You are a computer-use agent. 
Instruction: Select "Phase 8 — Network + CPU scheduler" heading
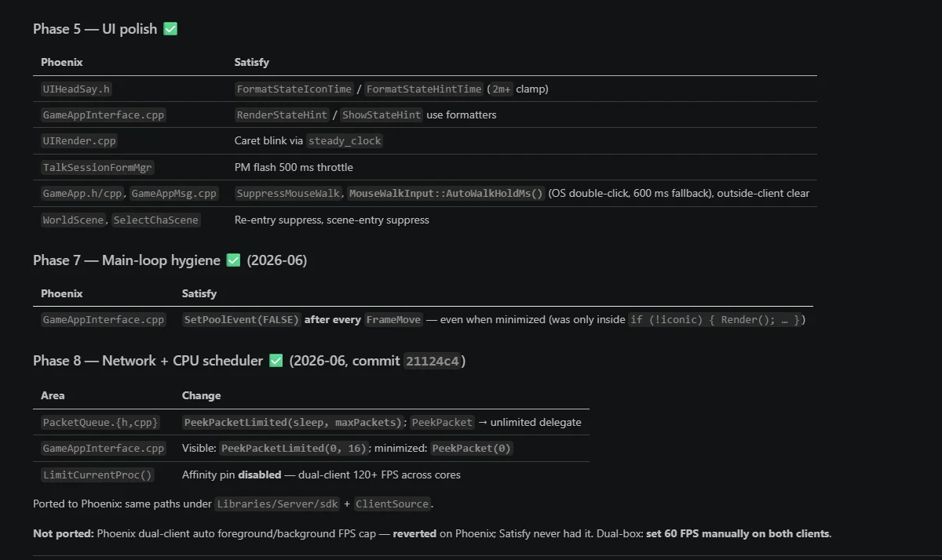click(148, 361)
